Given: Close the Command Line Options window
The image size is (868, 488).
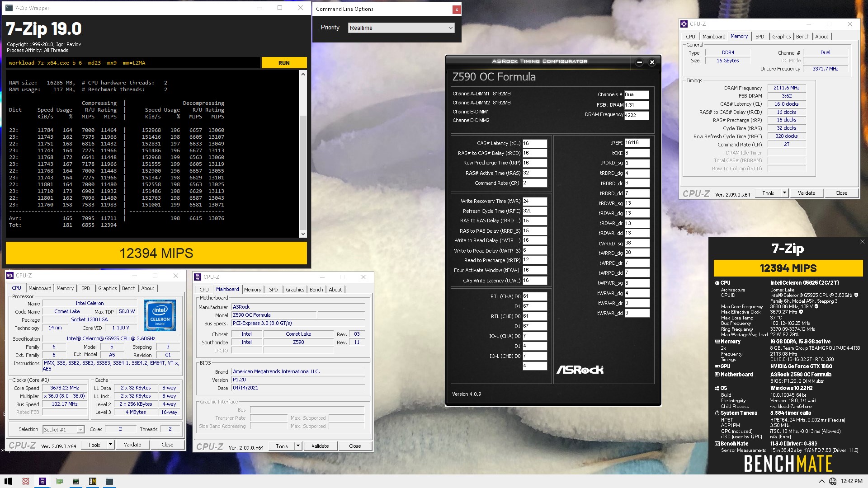Looking at the screenshot, I should coord(457,9).
